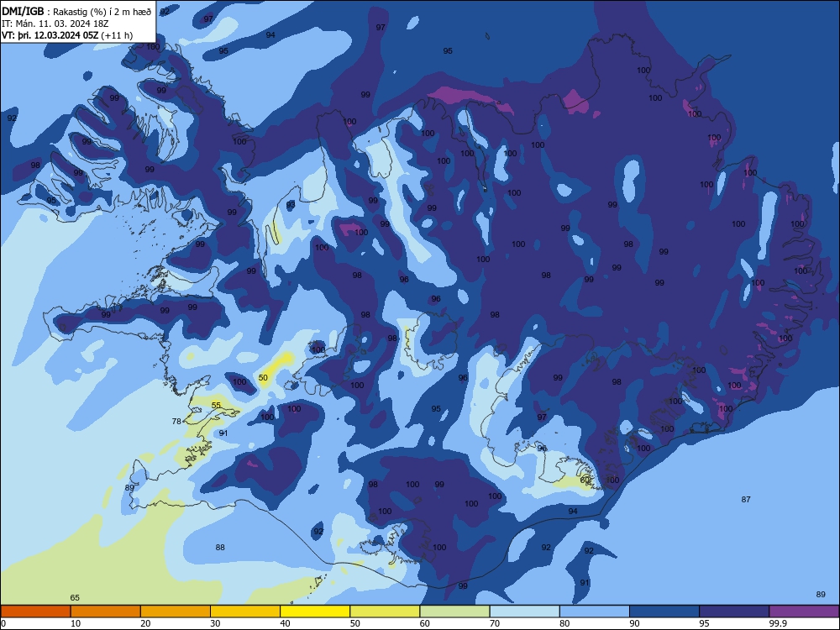Viewport: 840px width, 630px height.
Task: Select the medium blue 80–90 legend swatch
Action: pyautogui.click(x=595, y=612)
